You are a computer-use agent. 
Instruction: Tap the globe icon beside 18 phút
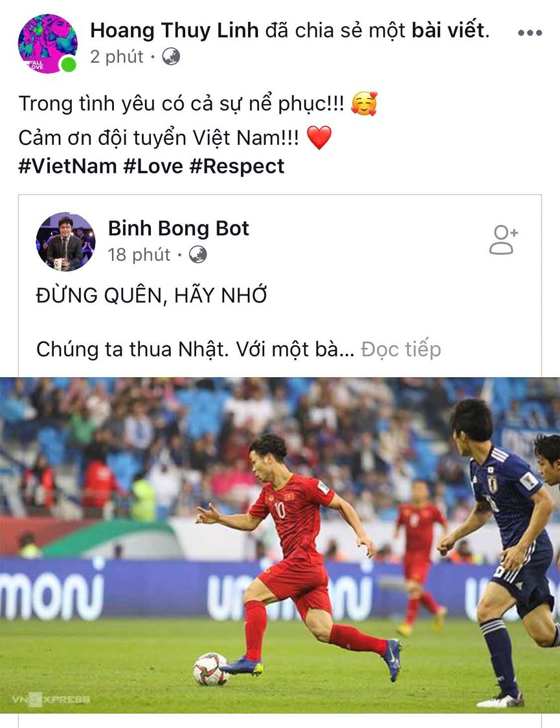click(x=198, y=254)
